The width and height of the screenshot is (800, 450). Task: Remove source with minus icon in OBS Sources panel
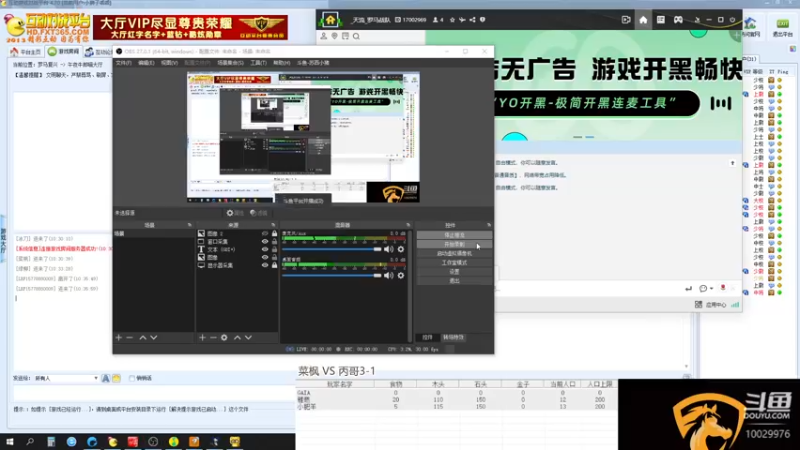213,338
